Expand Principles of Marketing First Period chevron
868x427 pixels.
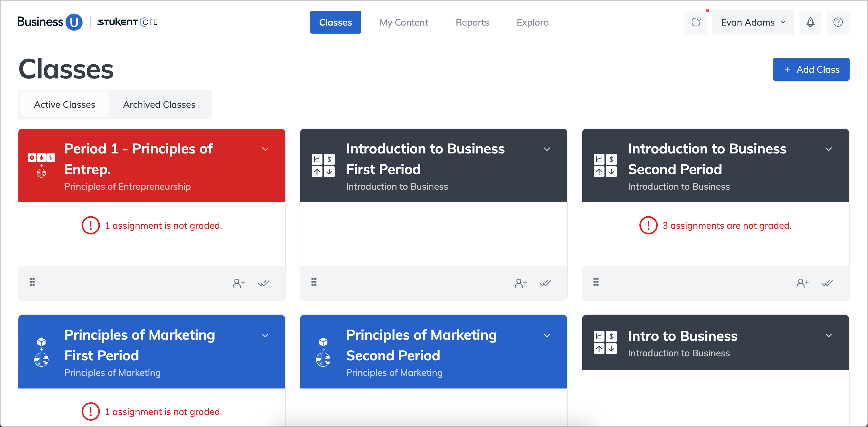click(265, 335)
